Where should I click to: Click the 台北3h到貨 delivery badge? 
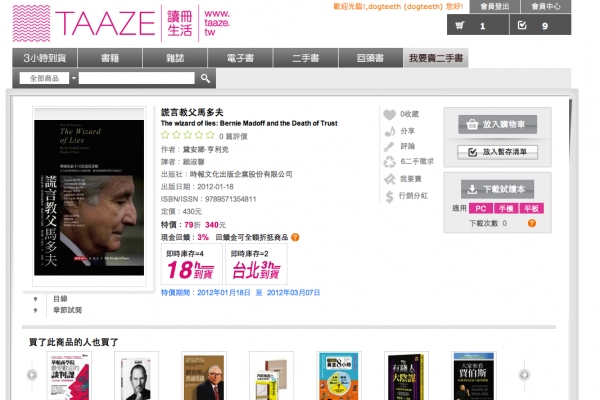[256, 264]
